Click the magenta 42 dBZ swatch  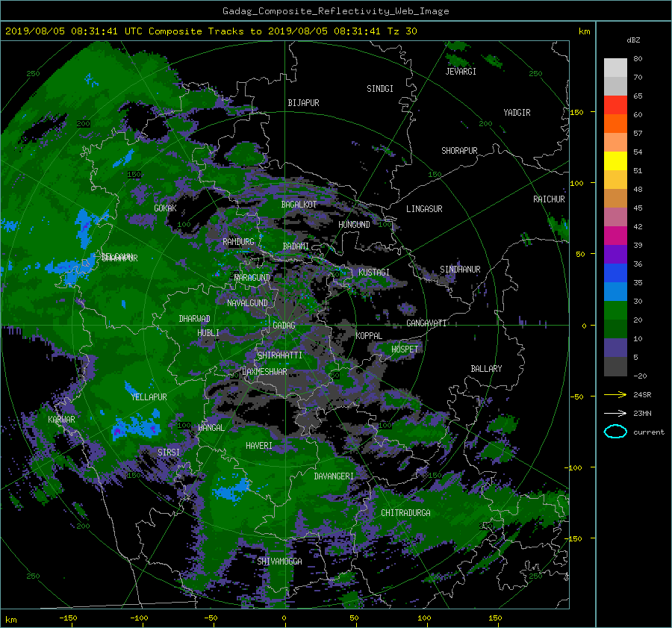coord(615,235)
